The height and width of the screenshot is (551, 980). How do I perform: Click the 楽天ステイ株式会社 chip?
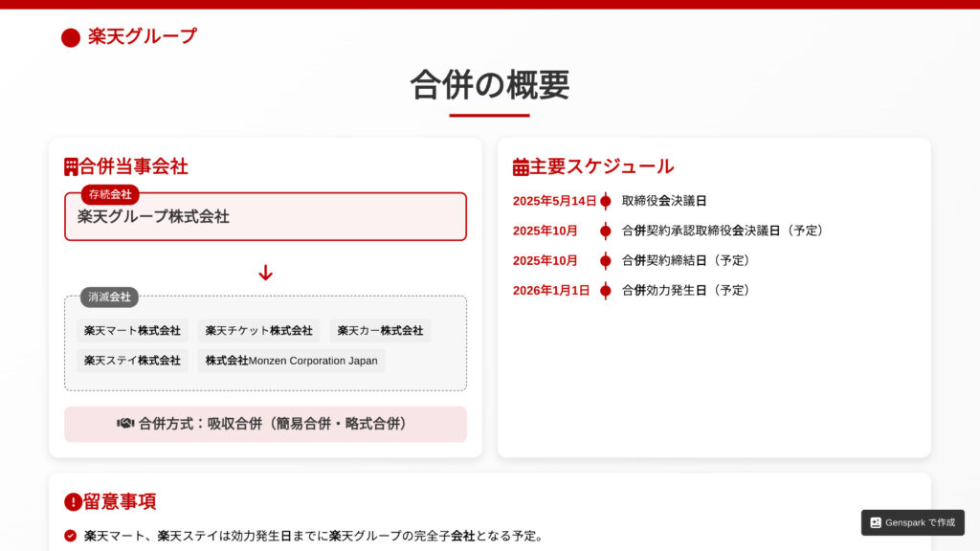(132, 361)
